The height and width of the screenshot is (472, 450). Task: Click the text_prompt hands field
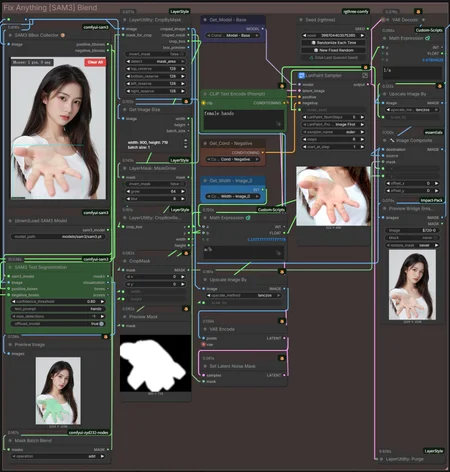[58, 309]
